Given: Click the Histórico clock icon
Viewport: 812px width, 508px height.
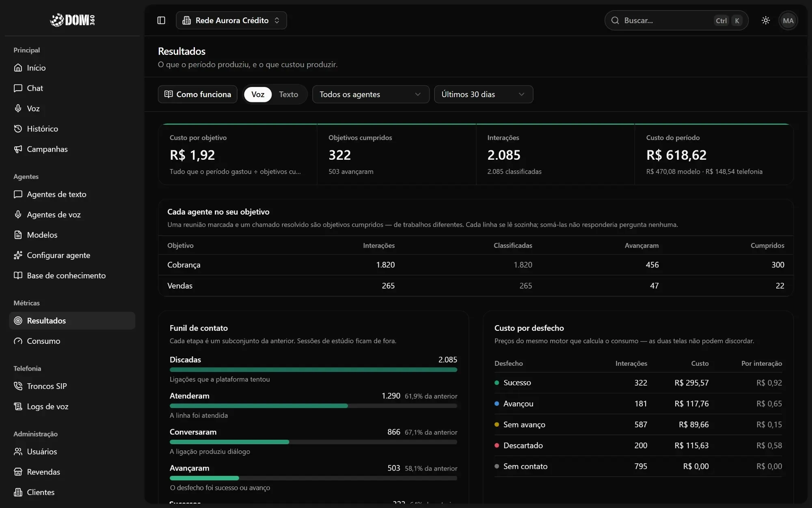Looking at the screenshot, I should click(x=18, y=129).
